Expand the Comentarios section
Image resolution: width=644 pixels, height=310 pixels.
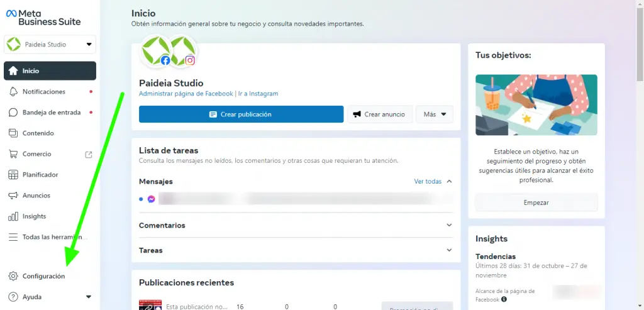click(x=296, y=225)
